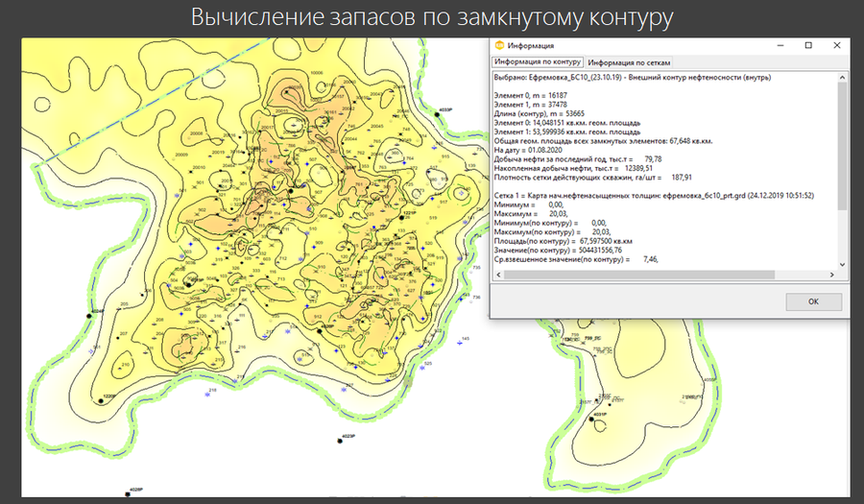Switch to the Информация по контуру tab
Viewport: 864px width, 504px height.
[538, 61]
